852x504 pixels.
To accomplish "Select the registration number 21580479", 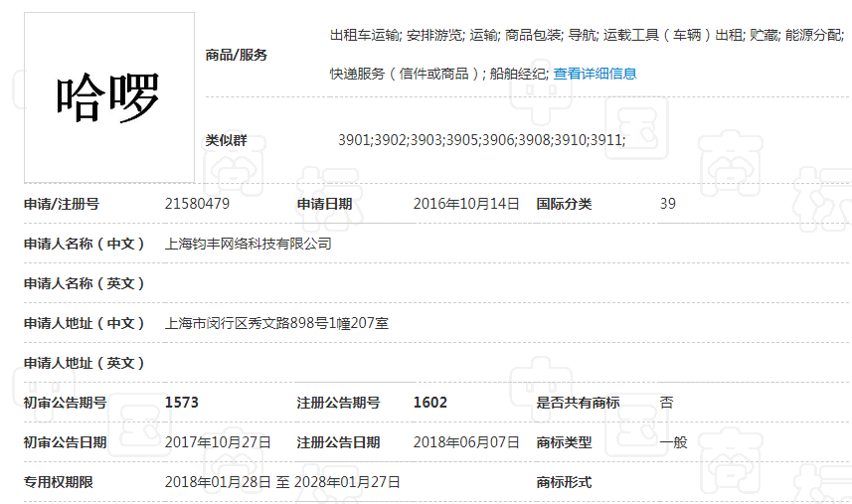I will pyautogui.click(x=197, y=204).
